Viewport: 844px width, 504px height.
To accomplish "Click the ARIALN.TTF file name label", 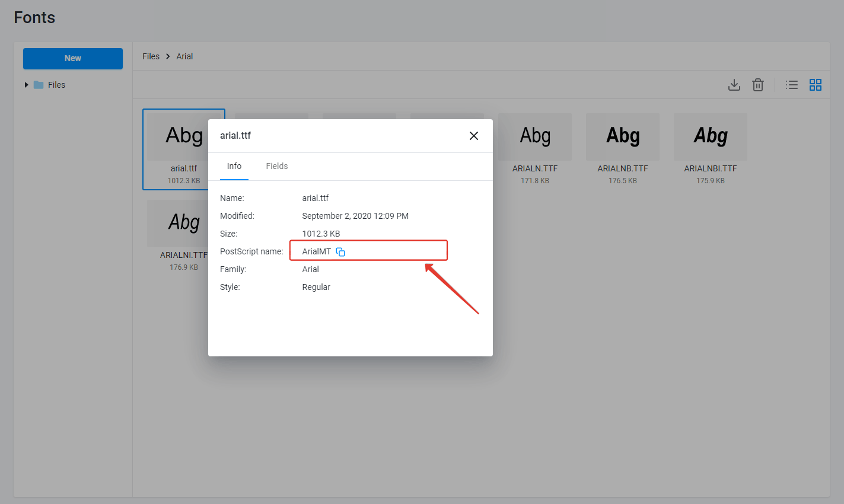I will click(535, 168).
